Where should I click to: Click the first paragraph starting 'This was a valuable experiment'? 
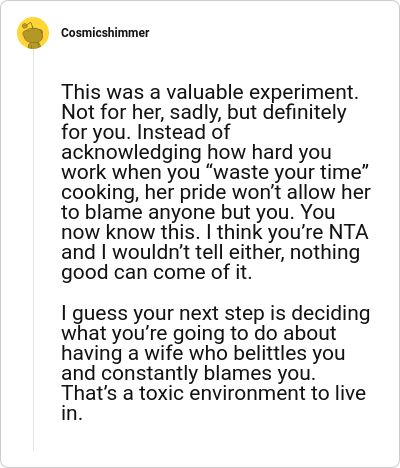tap(216, 182)
